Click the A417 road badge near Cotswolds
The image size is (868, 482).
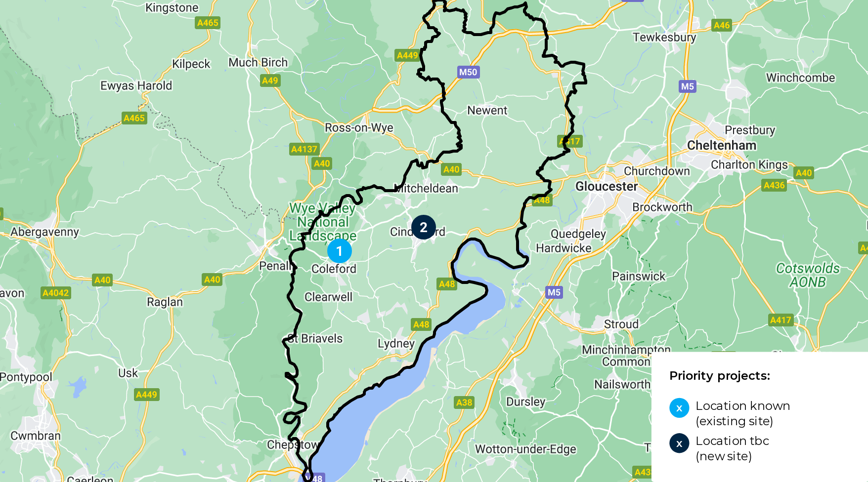click(x=781, y=320)
